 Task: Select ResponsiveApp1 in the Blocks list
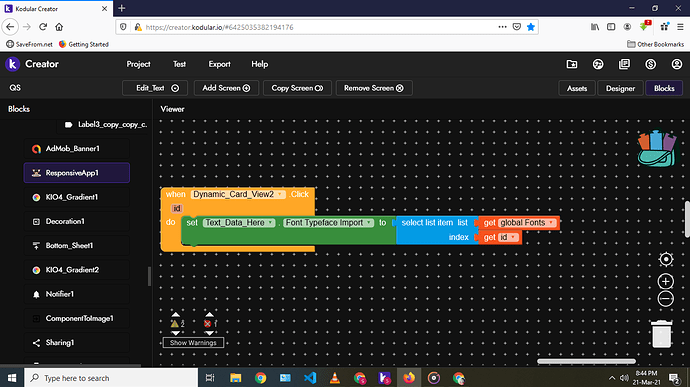click(77, 173)
